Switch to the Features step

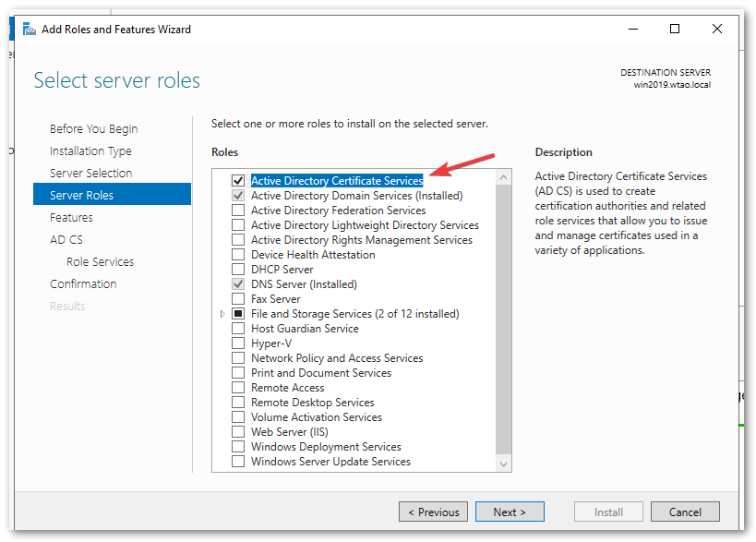[x=71, y=218]
